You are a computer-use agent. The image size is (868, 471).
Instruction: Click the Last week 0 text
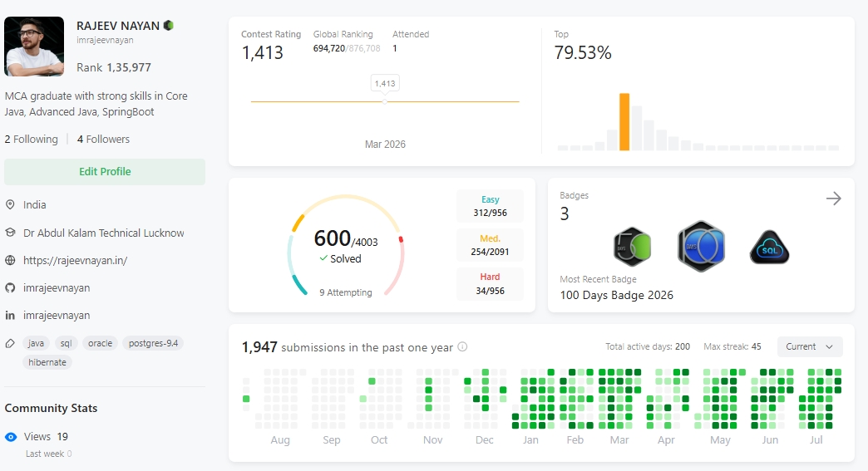coord(49,454)
